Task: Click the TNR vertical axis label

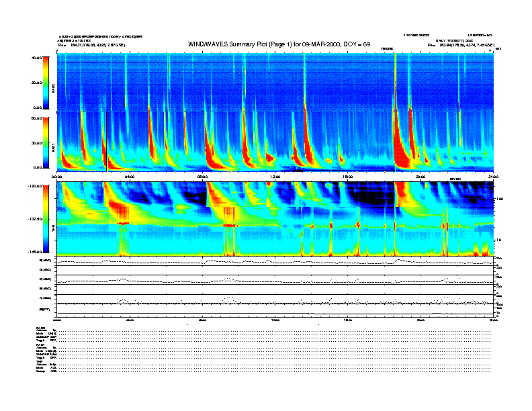Action: pyautogui.click(x=54, y=230)
